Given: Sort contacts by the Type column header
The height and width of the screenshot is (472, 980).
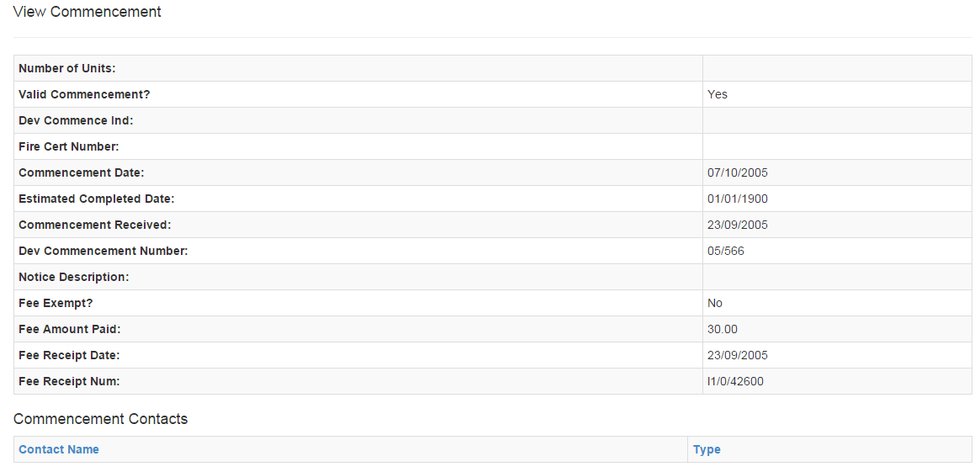Looking at the screenshot, I should pos(707,449).
